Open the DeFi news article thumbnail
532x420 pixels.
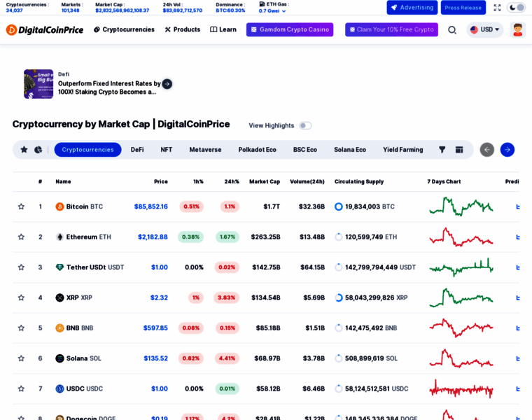[x=38, y=84]
